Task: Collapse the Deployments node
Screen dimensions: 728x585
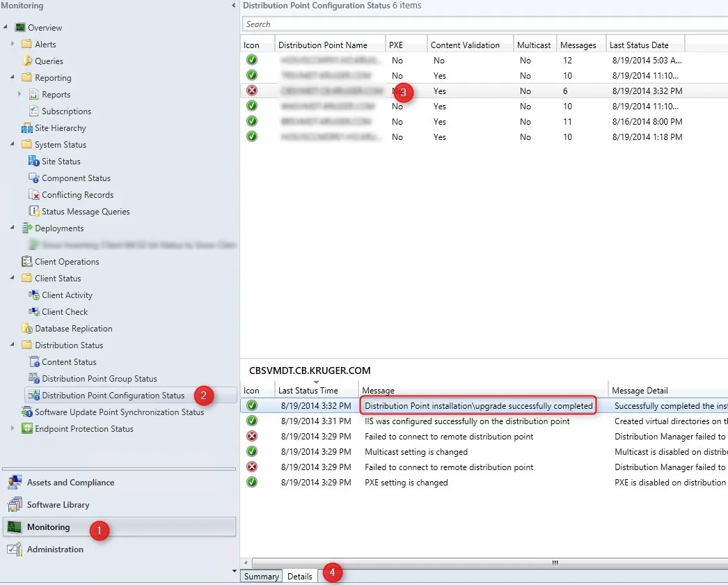Action: pos(13,228)
